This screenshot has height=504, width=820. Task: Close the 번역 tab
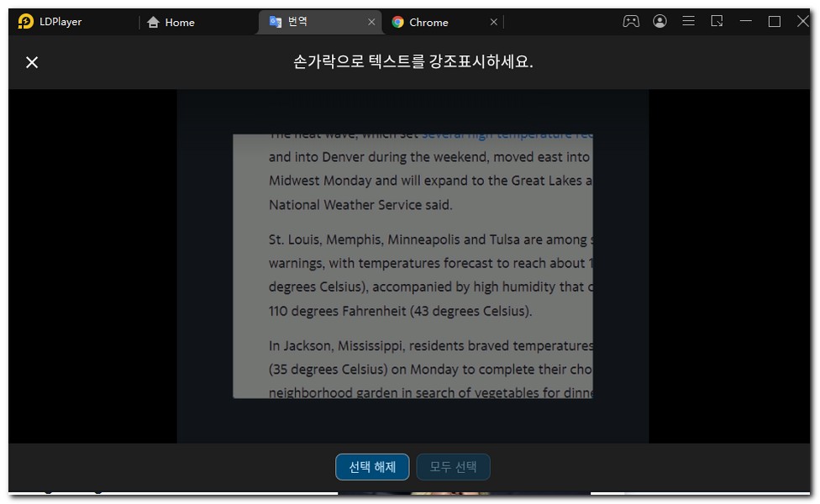click(x=371, y=22)
